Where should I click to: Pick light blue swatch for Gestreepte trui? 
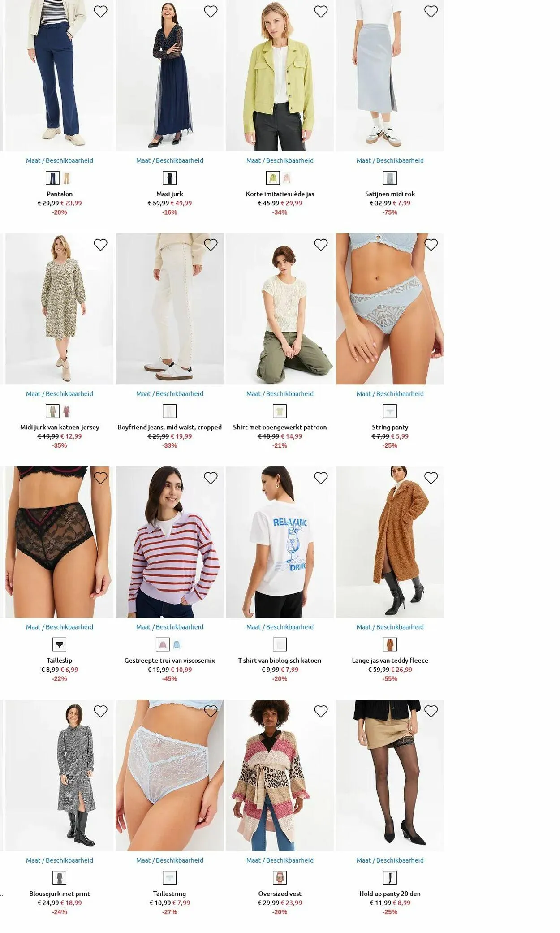177,644
